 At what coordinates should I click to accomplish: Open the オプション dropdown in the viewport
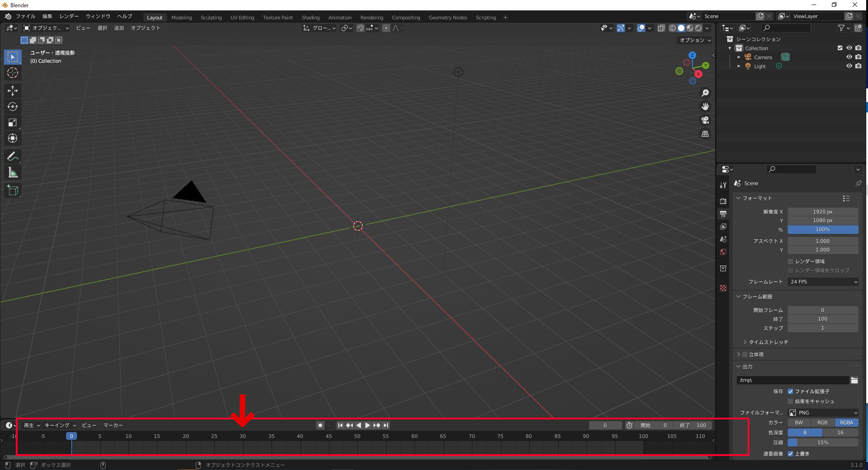click(x=695, y=40)
